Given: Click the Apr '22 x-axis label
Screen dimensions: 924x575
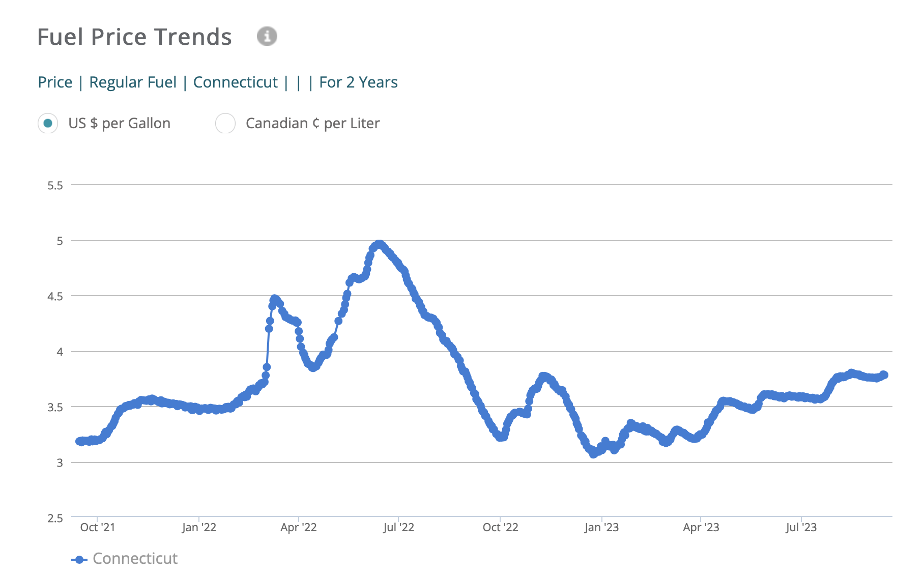Looking at the screenshot, I should 298,527.
